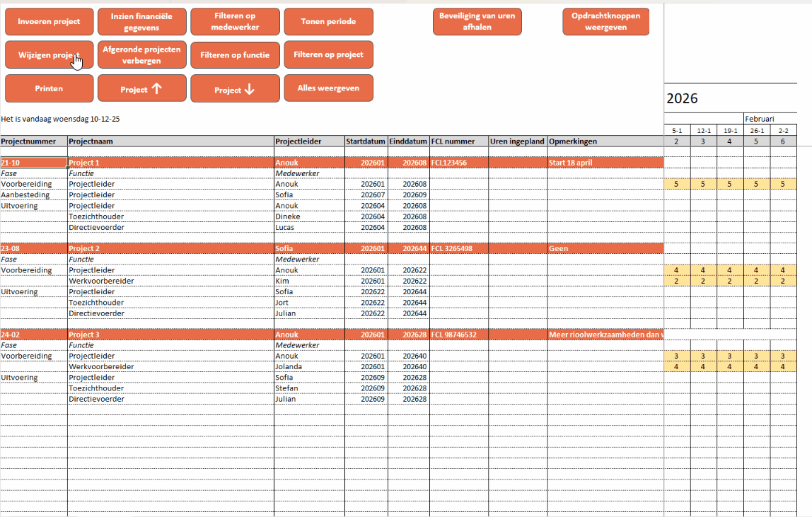Image resolution: width=812 pixels, height=517 pixels.
Task: Click the Printen button
Action: coord(49,88)
